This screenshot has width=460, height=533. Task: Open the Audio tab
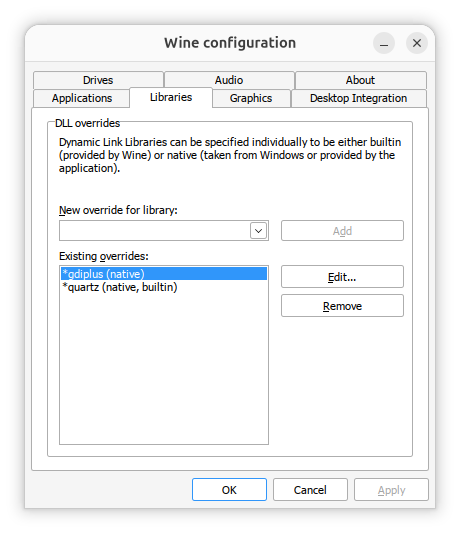click(x=229, y=80)
